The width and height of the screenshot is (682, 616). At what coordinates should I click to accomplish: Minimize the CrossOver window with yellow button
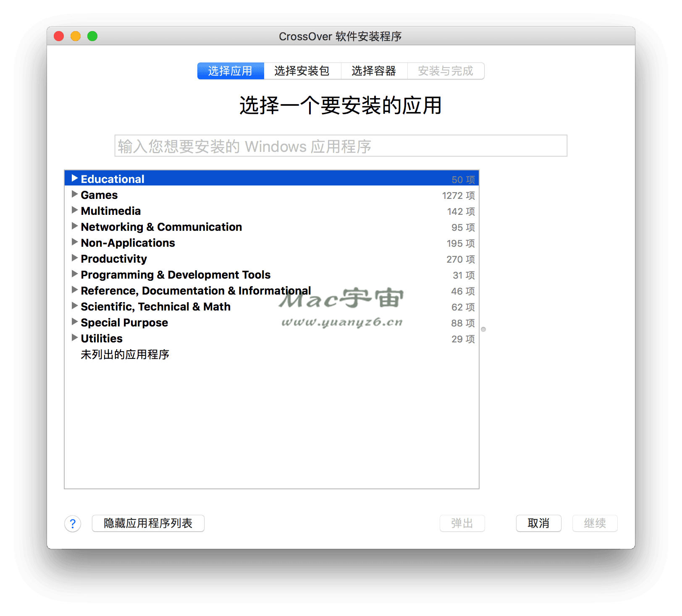click(76, 36)
